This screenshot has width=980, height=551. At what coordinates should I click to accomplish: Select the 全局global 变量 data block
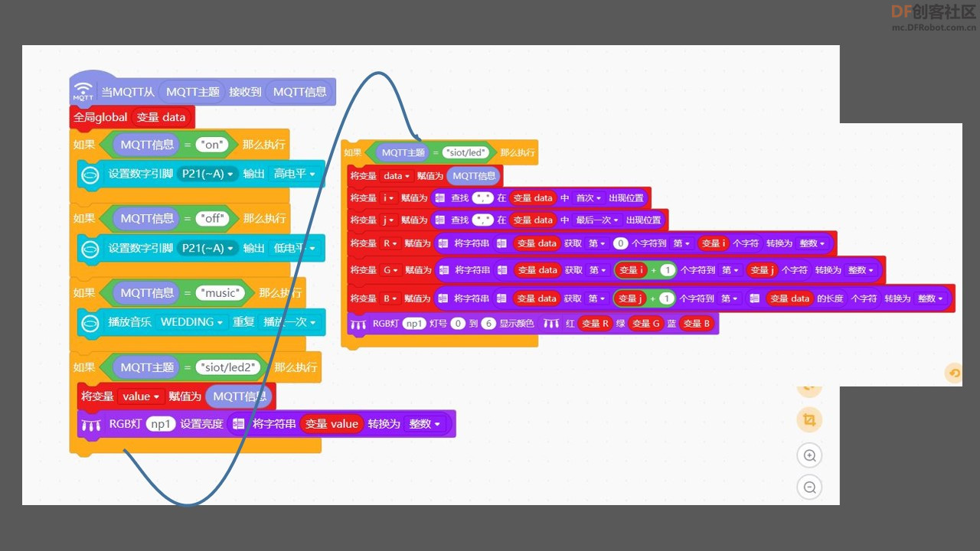tap(132, 117)
